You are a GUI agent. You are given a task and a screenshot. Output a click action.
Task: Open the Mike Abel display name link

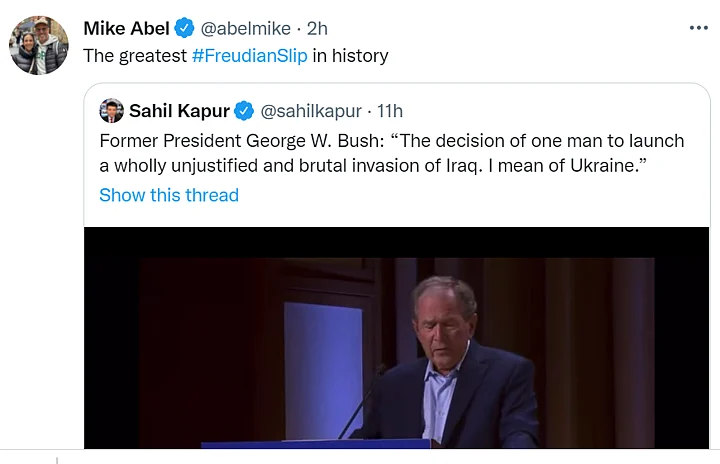pos(125,28)
